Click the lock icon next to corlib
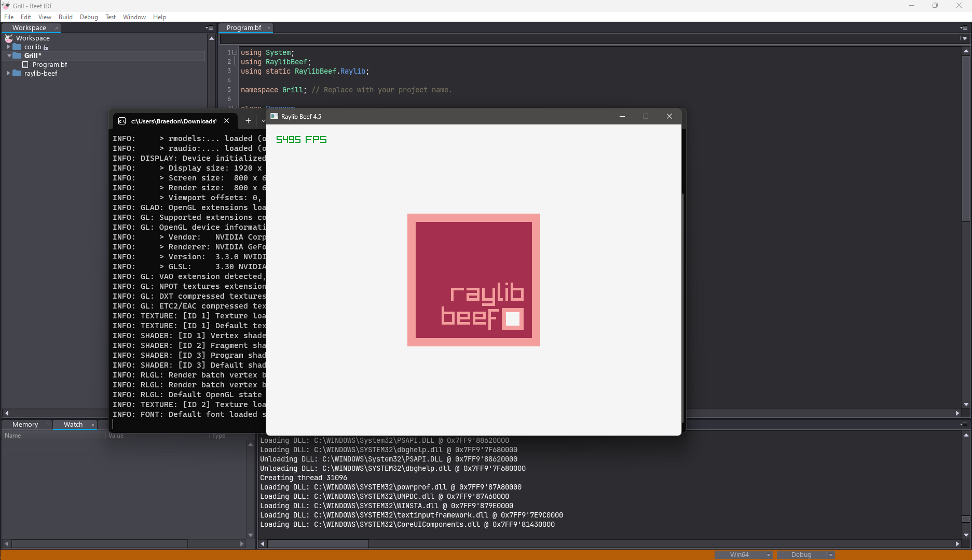Image resolution: width=972 pixels, height=560 pixels. coord(46,47)
